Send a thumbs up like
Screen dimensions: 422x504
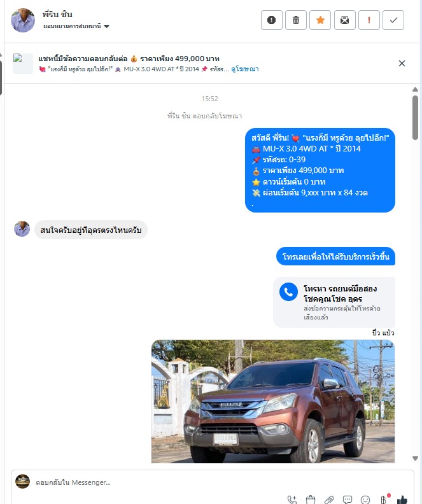402,500
